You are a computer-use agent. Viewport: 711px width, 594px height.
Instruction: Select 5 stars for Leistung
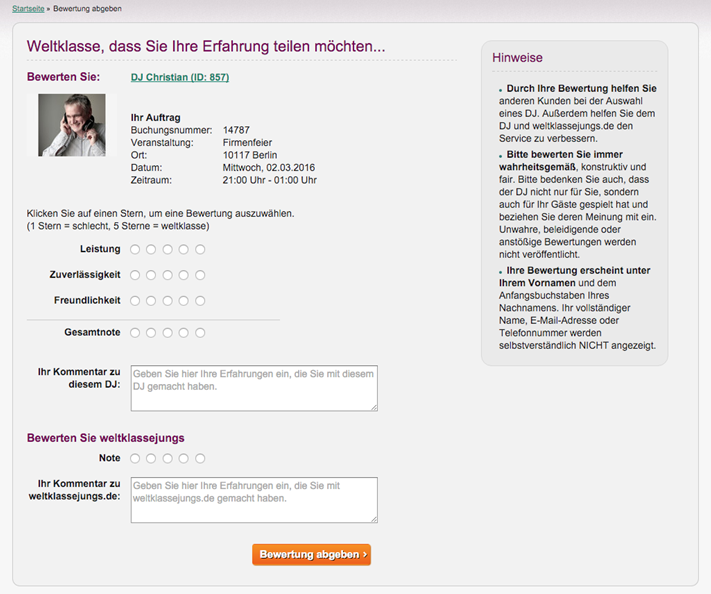tap(200, 249)
